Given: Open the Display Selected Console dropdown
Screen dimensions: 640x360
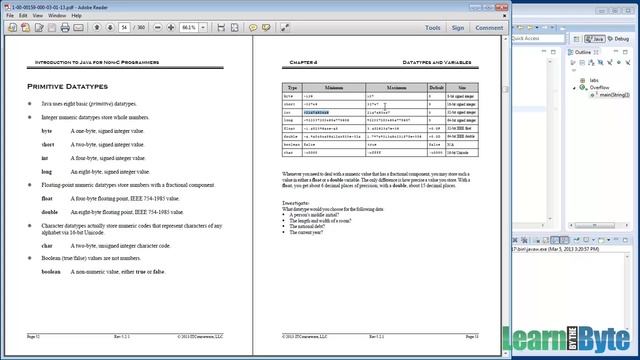Looking at the screenshot, I should pyautogui.click(x=593, y=240).
